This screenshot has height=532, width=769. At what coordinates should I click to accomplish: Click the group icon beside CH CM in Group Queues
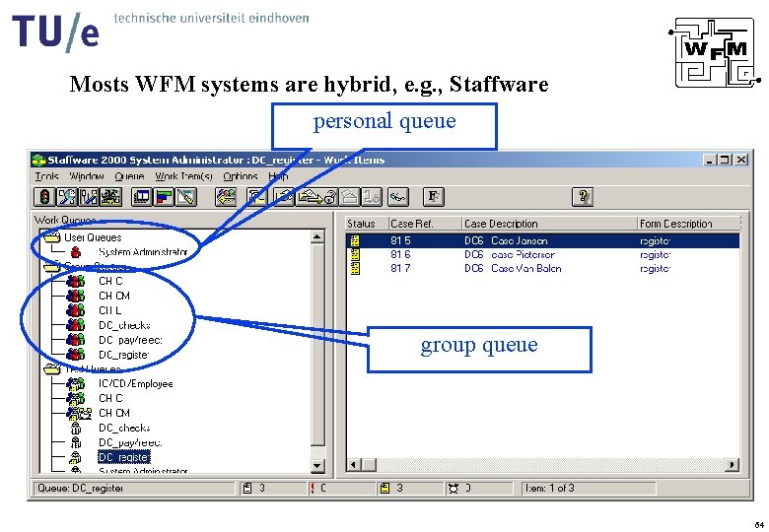tap(76, 296)
